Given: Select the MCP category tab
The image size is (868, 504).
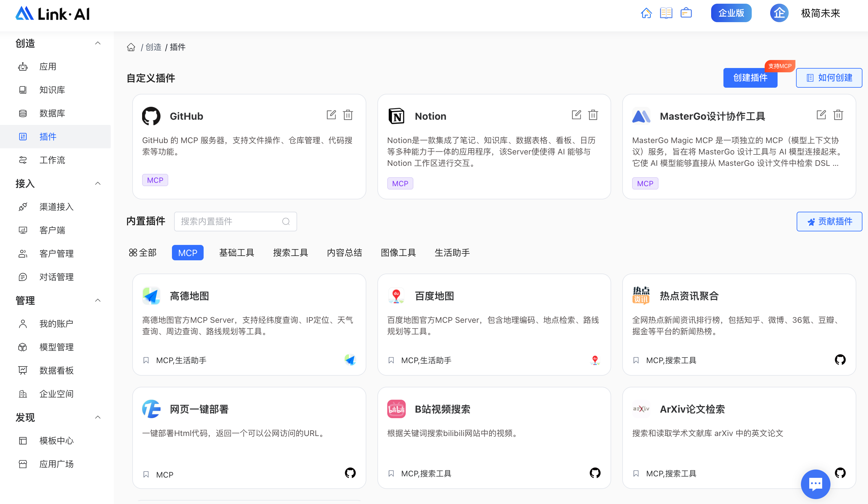Looking at the screenshot, I should pos(188,253).
